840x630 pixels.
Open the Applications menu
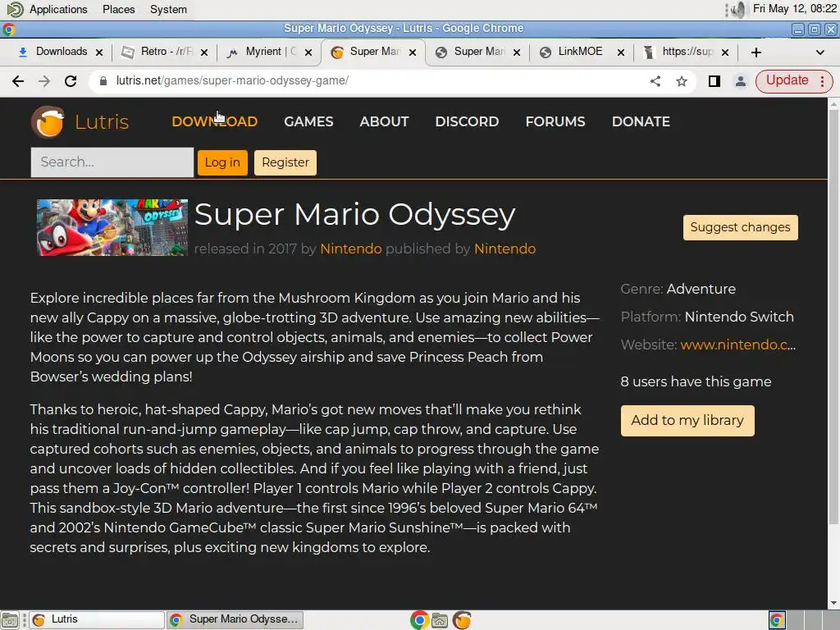[58, 9]
